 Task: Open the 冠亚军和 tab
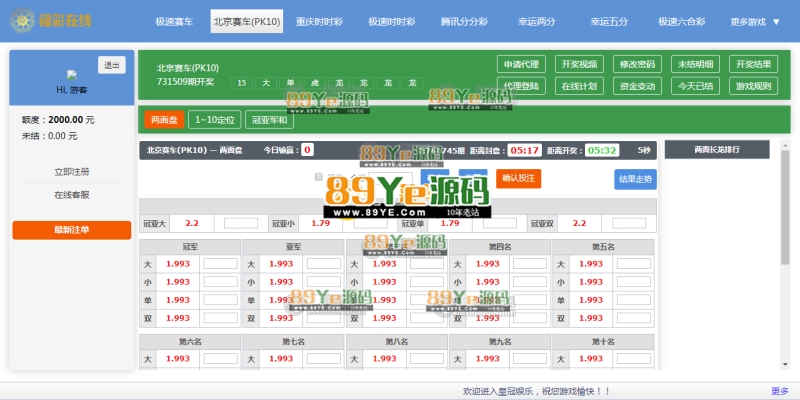tap(269, 120)
